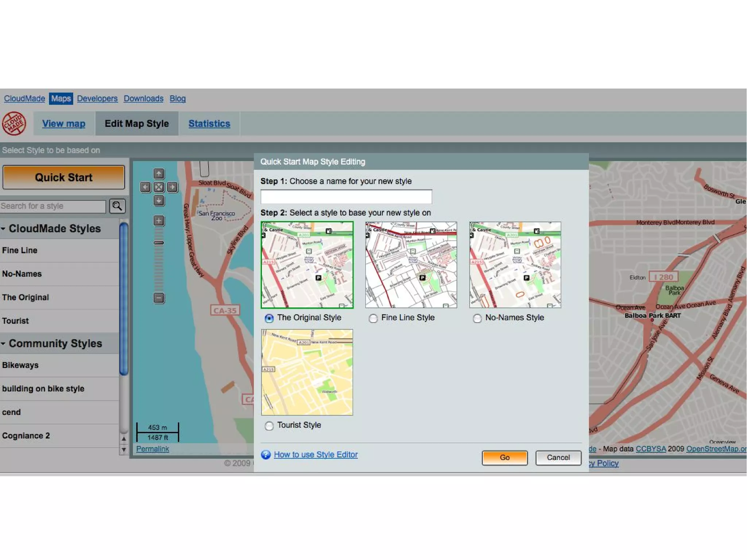Screen dimensions: 747x560
Task: Pan the map up with the arrow
Action: [x=159, y=174]
